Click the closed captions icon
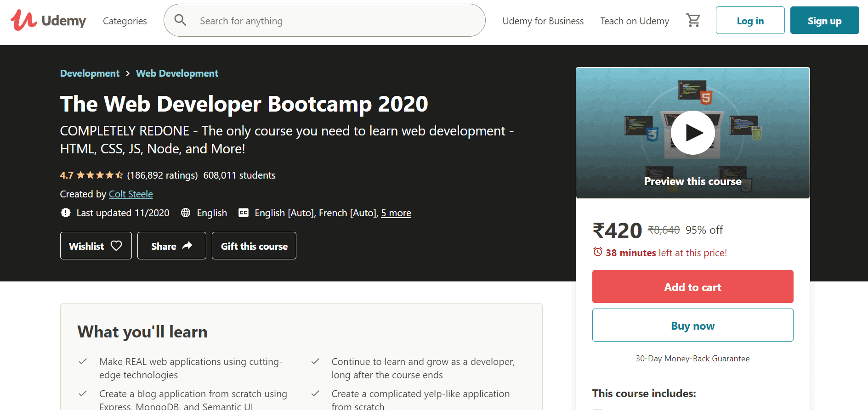 pyautogui.click(x=244, y=213)
